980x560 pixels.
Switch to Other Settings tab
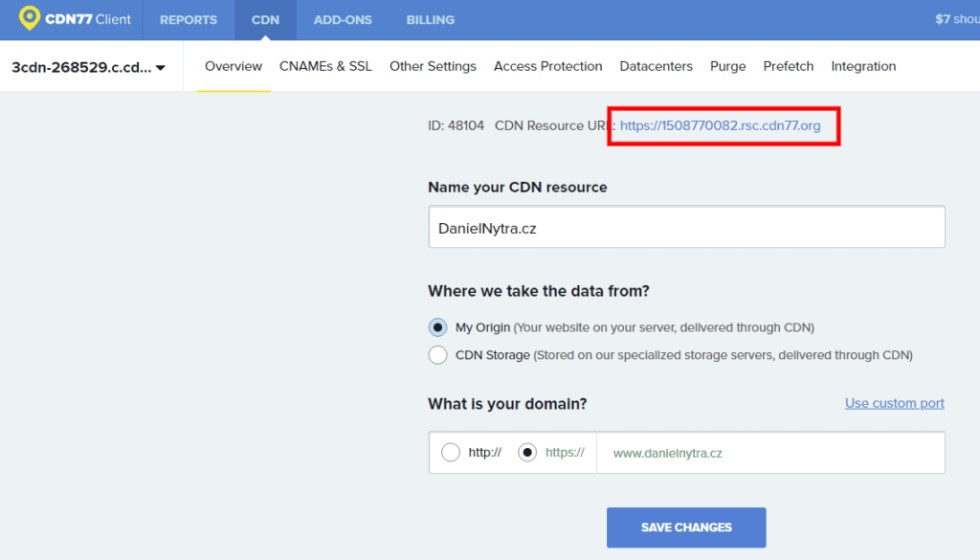[433, 66]
